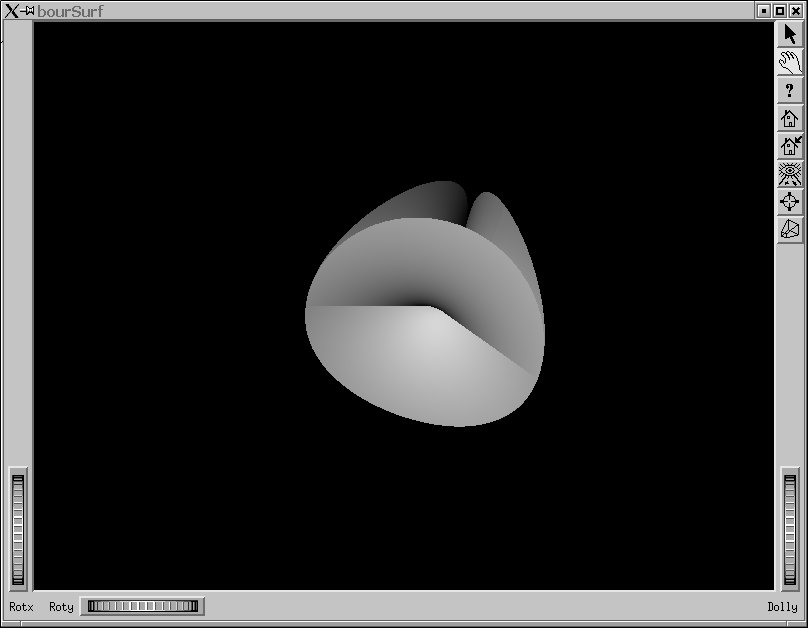This screenshot has width=808, height=628.
Task: Minimize the bourSurf window
Action: point(764,11)
